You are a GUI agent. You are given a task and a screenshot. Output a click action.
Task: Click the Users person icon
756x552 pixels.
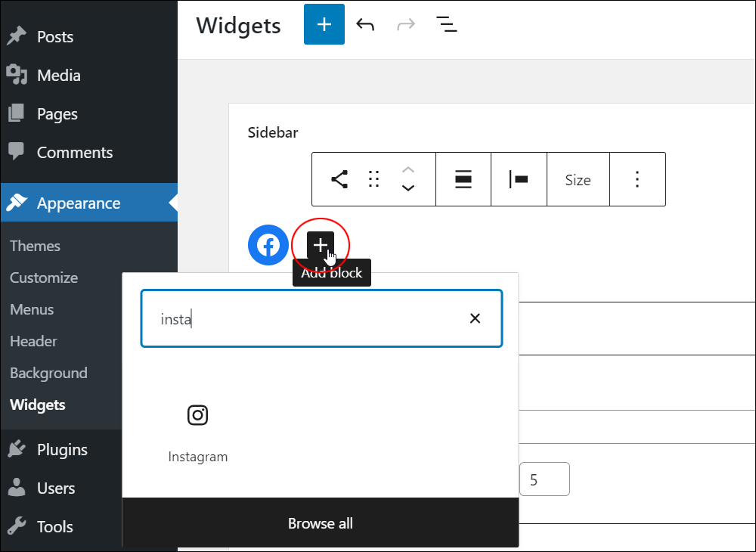[x=17, y=488]
